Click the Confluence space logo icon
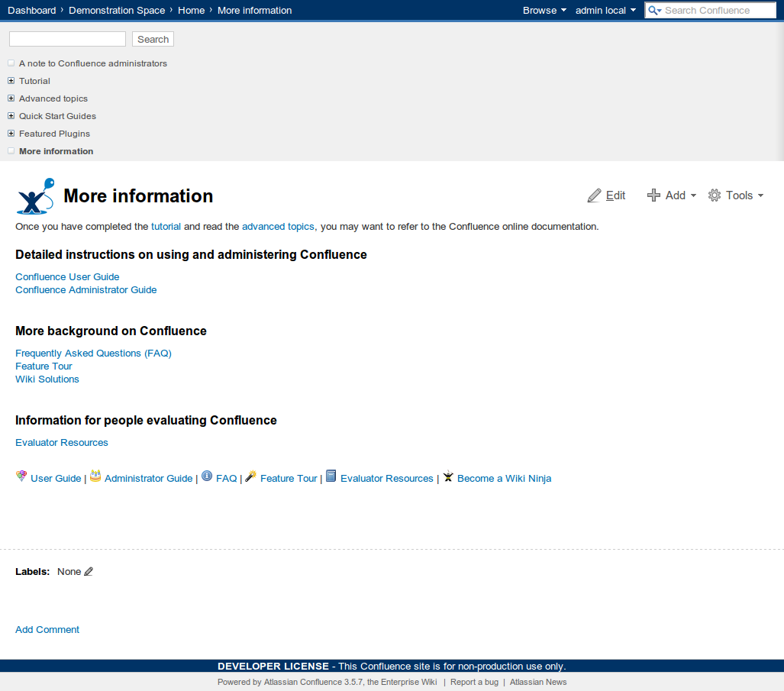 (x=36, y=196)
